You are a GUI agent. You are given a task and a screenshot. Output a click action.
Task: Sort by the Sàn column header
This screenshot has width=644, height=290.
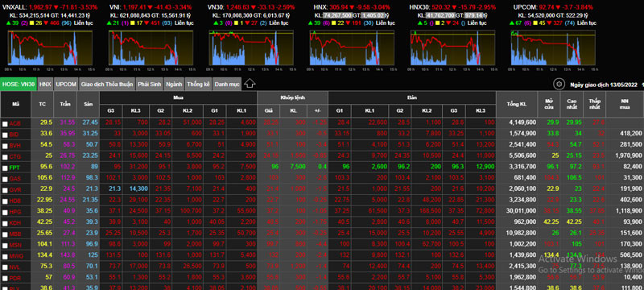click(88, 105)
